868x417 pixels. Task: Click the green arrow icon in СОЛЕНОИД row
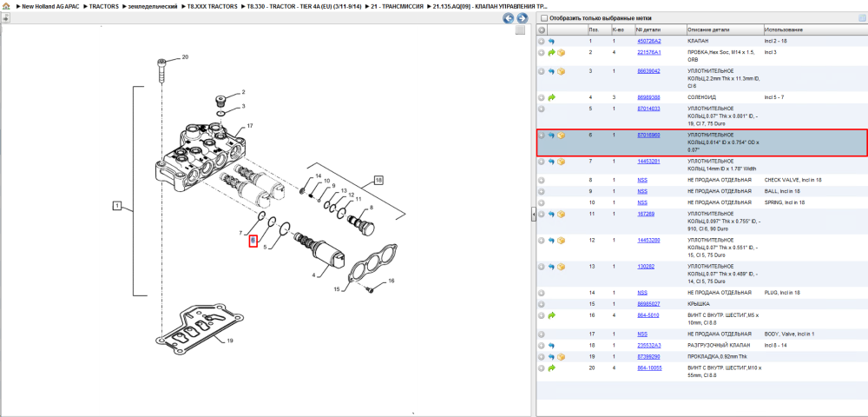pyautogui.click(x=551, y=97)
